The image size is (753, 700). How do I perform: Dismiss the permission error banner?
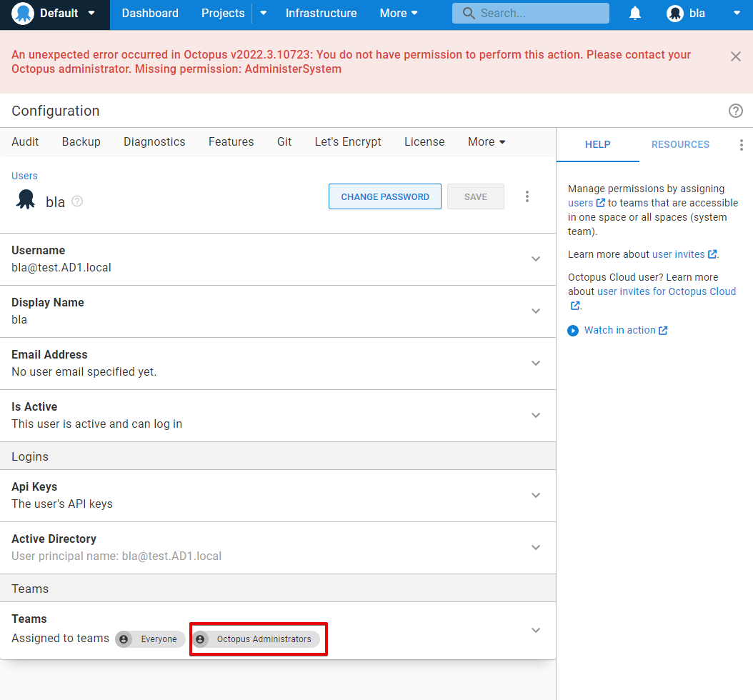tap(735, 56)
